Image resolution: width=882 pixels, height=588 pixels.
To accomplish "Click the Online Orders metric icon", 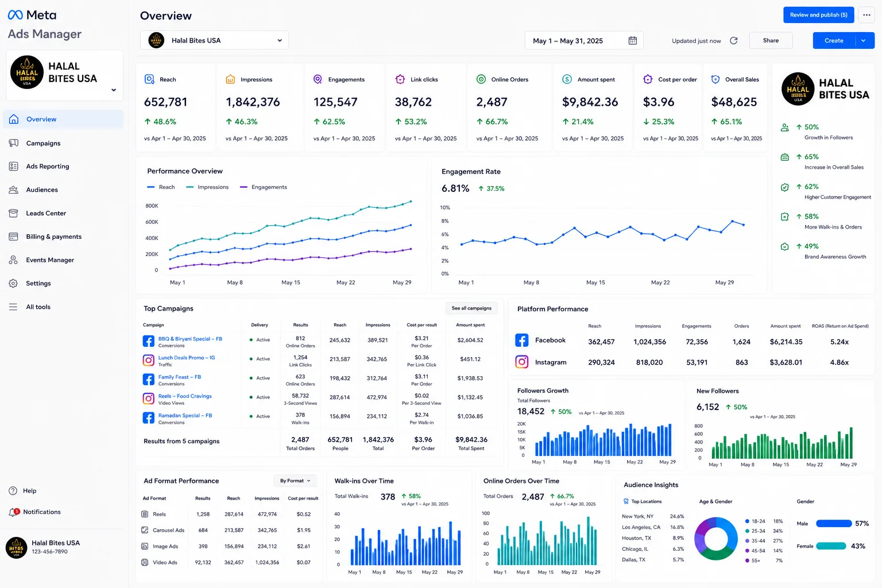I will click(x=481, y=79).
